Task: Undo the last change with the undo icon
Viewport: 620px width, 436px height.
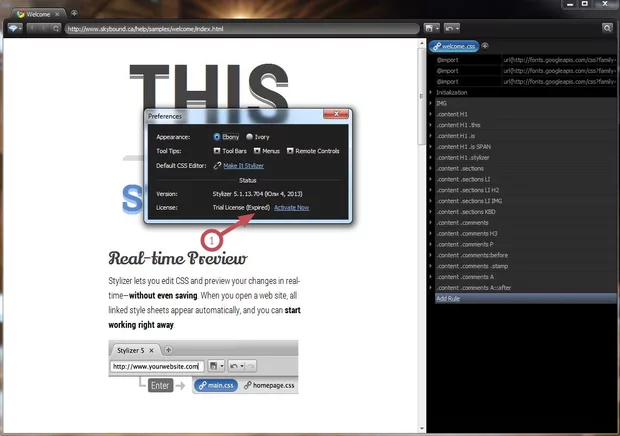Action: [449, 28]
